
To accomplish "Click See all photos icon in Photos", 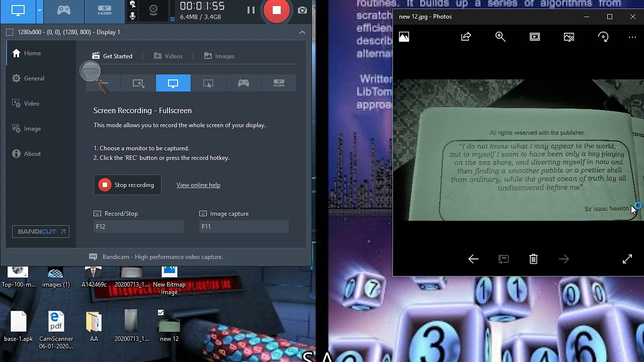I will pyautogui.click(x=404, y=37).
